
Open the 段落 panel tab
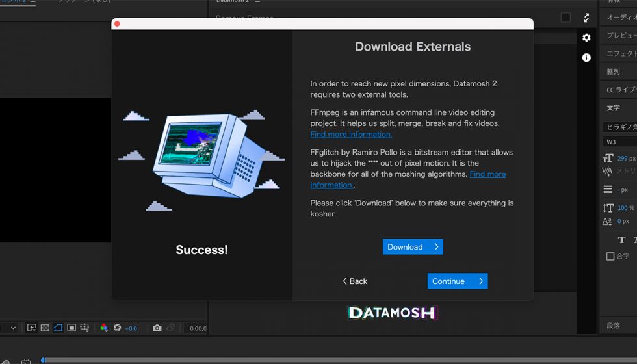pos(614,326)
